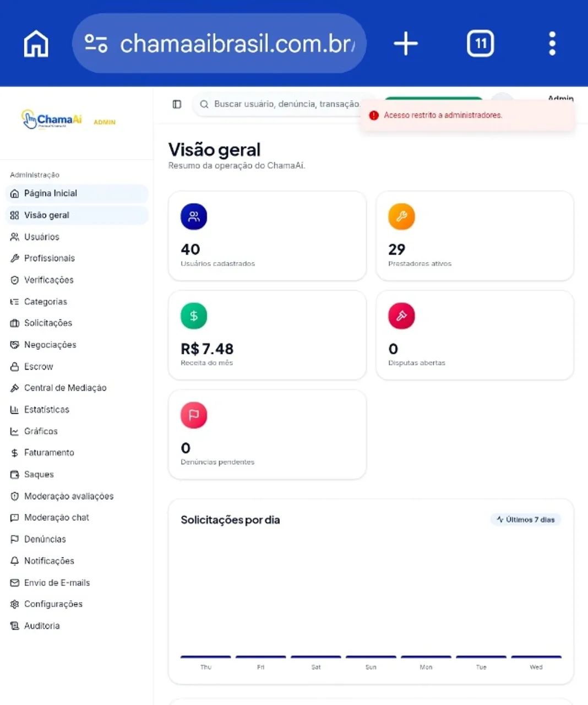Open Verificações section
588x705 pixels.
(77, 280)
